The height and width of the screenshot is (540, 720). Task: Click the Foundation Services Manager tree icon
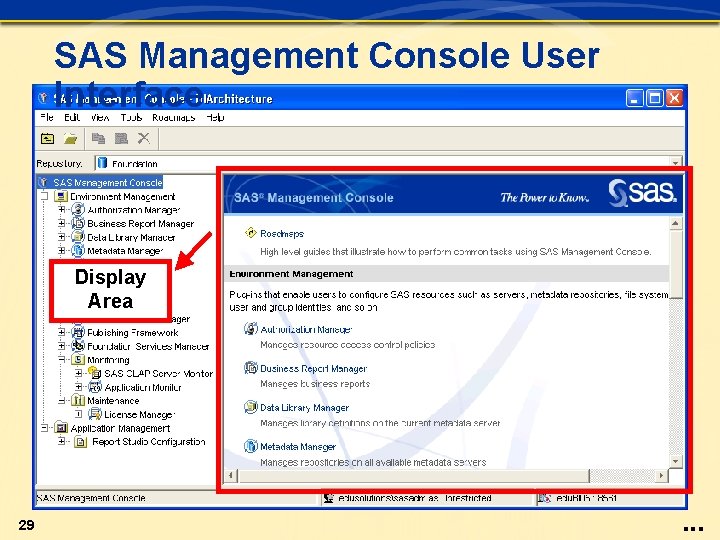click(x=79, y=345)
